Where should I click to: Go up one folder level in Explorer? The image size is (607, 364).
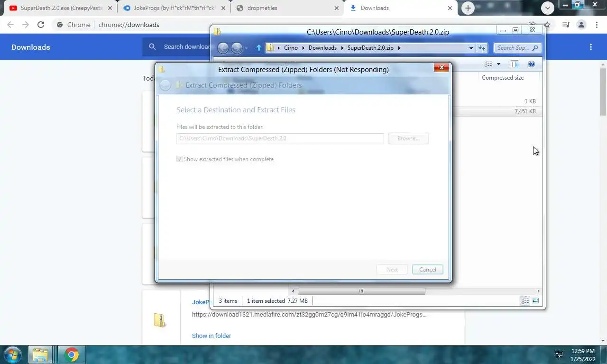pyautogui.click(x=258, y=48)
